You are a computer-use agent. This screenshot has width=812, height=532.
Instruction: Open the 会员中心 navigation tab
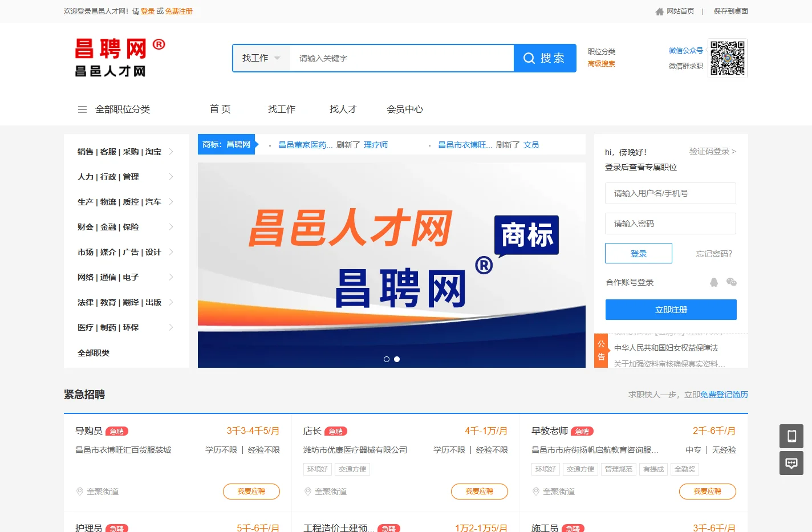pyautogui.click(x=405, y=109)
